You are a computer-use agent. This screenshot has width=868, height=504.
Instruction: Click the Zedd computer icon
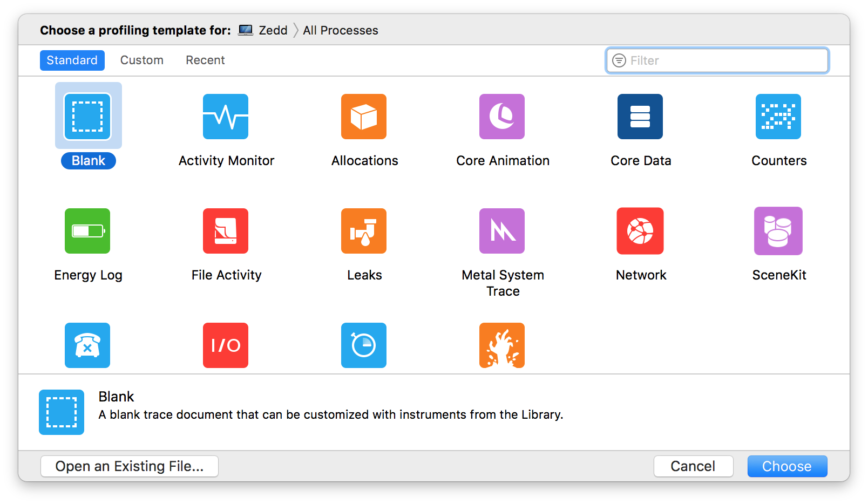tap(246, 30)
